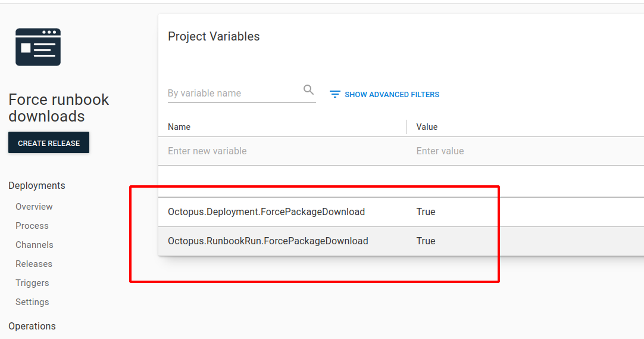Screen dimensions: 644x339
Task: Open project Settings in sidebar
Action: (x=33, y=302)
